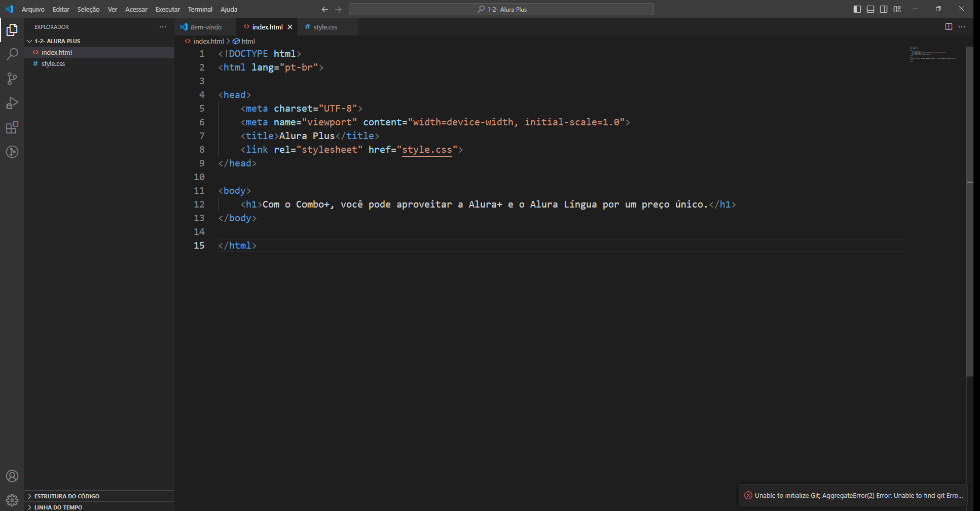Viewport: 980px width, 511px height.
Task: Open Ver menu
Action: (x=113, y=9)
